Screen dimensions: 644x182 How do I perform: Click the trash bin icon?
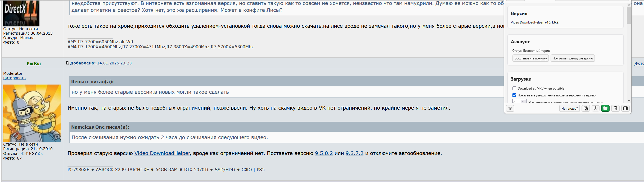(615, 108)
